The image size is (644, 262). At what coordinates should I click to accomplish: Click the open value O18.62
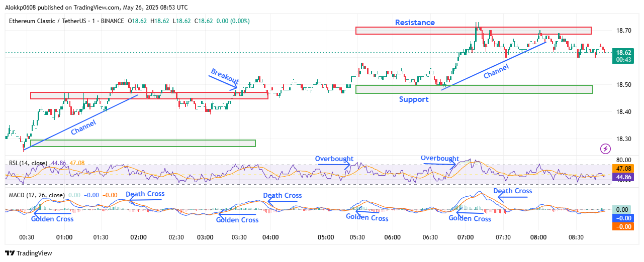pos(138,21)
